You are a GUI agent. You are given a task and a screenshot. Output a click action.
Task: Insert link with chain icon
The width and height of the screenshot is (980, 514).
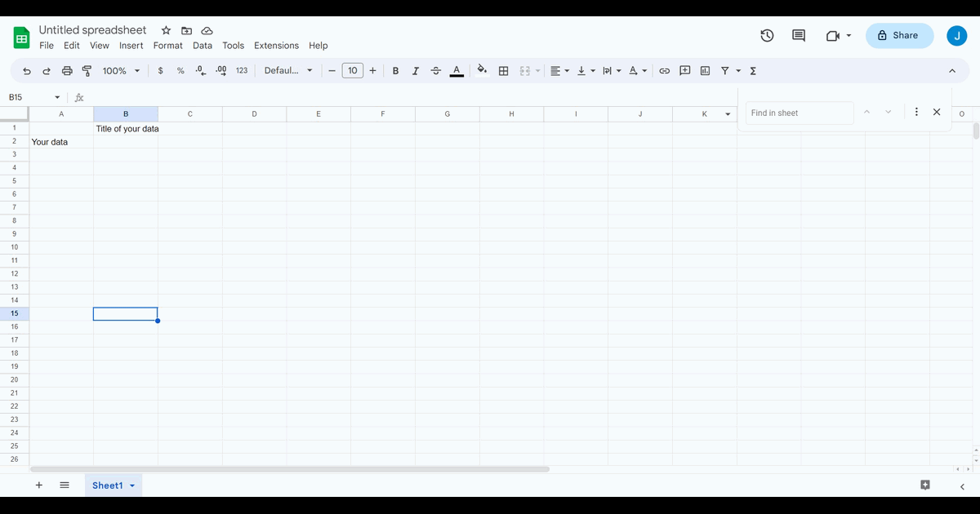(665, 71)
